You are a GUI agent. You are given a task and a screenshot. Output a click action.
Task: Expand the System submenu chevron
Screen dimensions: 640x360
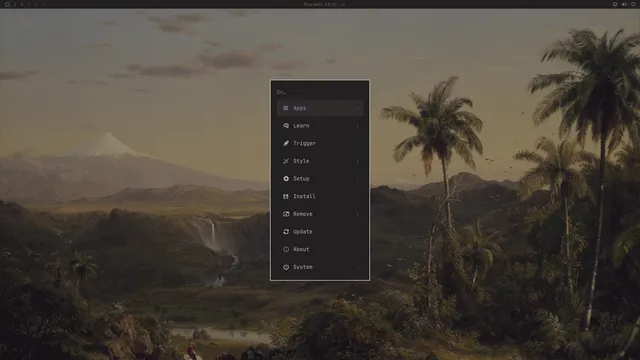(358, 267)
